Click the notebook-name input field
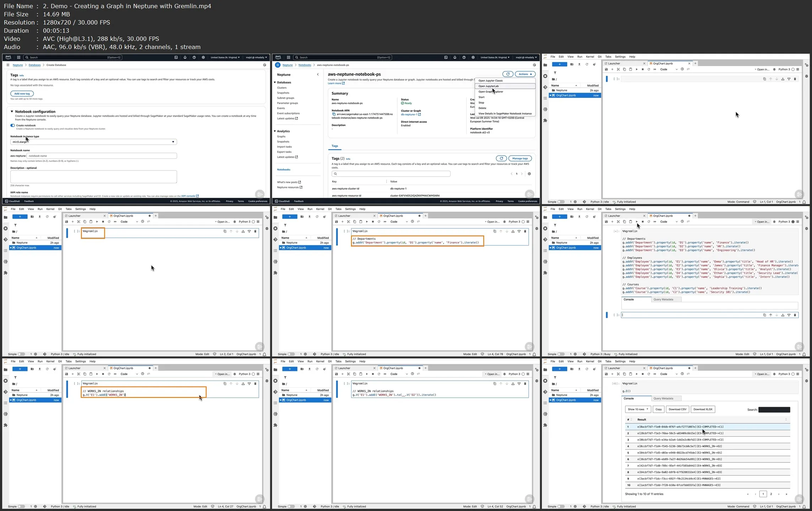The image size is (812, 511). pos(102,156)
